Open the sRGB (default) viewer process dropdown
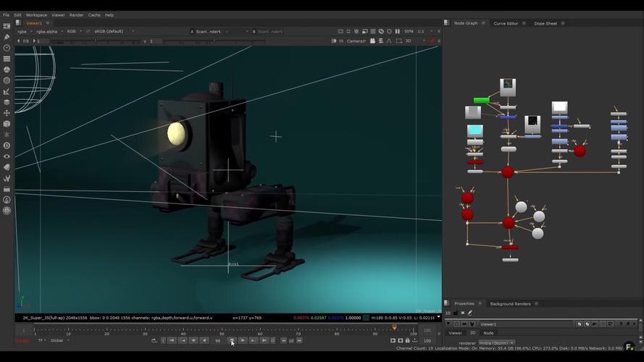Viewport: 644px width, 362px height. 114,31
